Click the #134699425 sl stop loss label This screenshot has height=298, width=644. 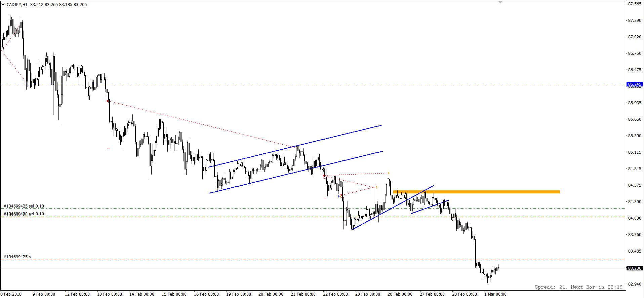pos(17,257)
